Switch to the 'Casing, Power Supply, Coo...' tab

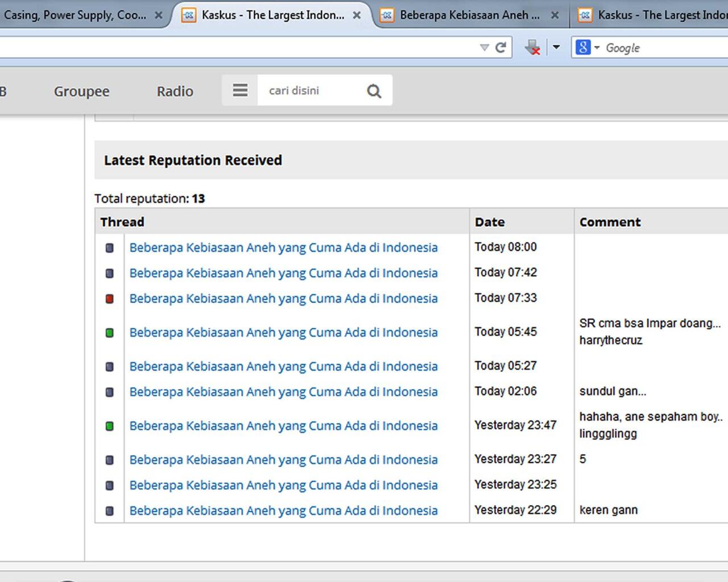pos(75,15)
